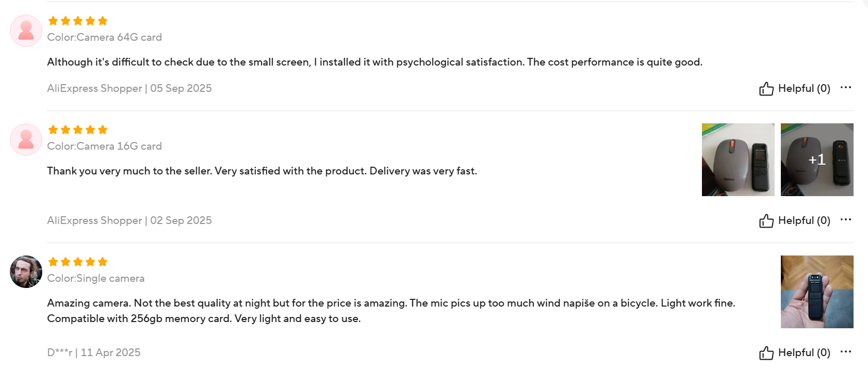Mark the 05 Sep 2025 review helpful
This screenshot has height=368, width=868.
tap(794, 89)
